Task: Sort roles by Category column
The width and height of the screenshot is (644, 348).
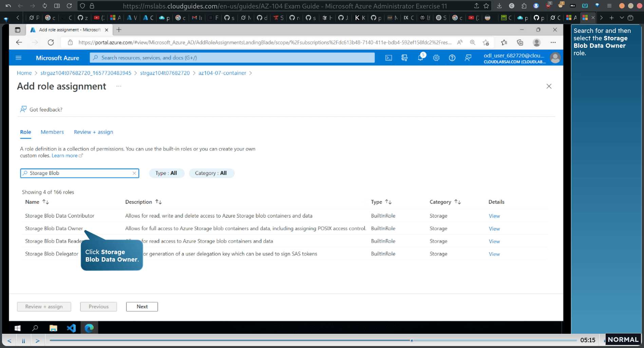Action: click(445, 202)
